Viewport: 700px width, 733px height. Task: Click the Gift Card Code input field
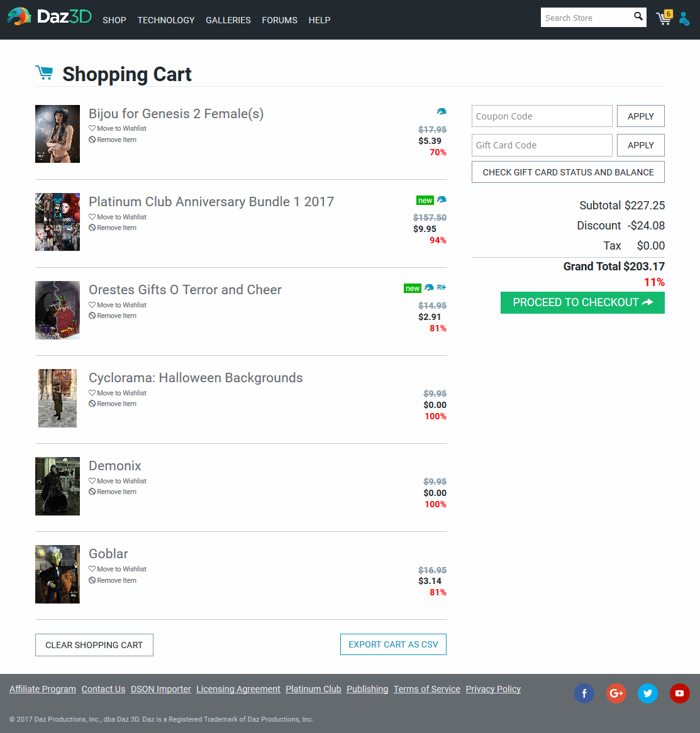[x=542, y=145]
